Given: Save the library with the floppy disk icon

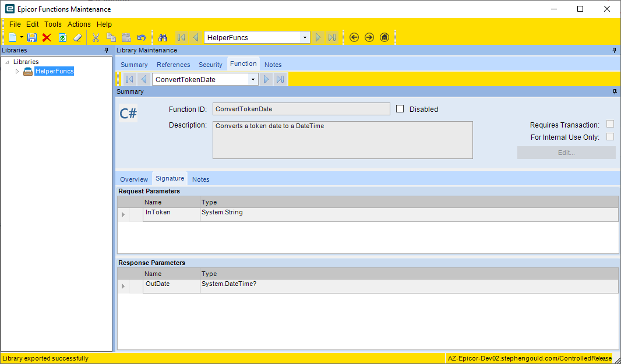Looking at the screenshot, I should (x=32, y=38).
